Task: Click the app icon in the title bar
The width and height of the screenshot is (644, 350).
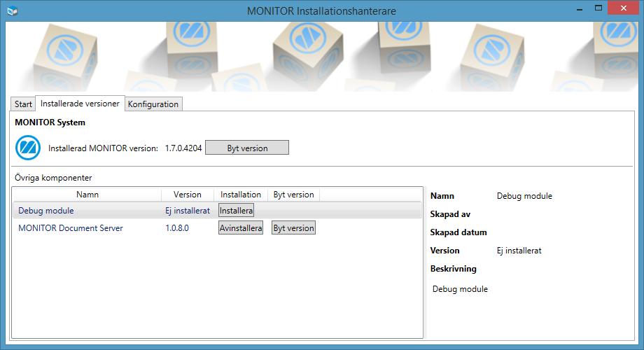Action: [13, 10]
